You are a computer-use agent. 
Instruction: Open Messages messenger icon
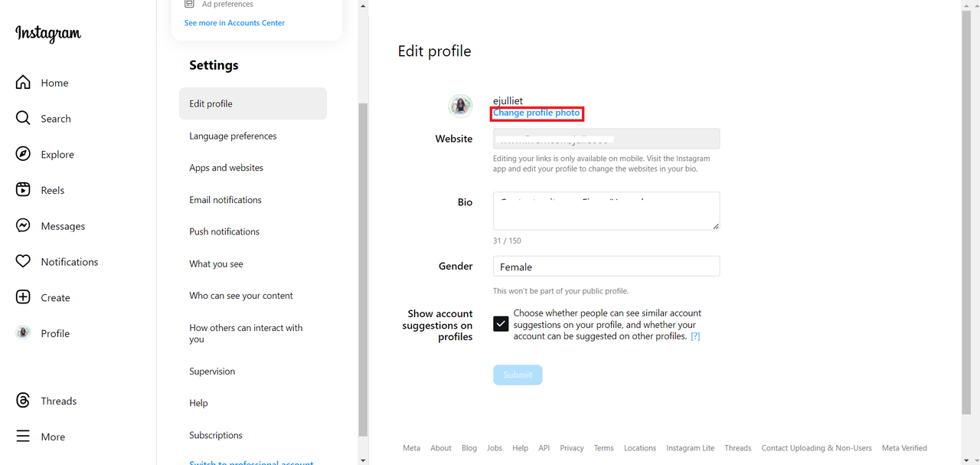tap(23, 226)
